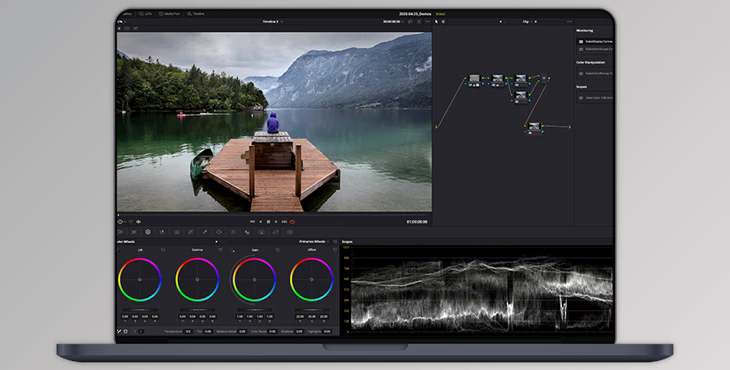
Task: Click the Gain color wheel center
Action: [x=254, y=280]
